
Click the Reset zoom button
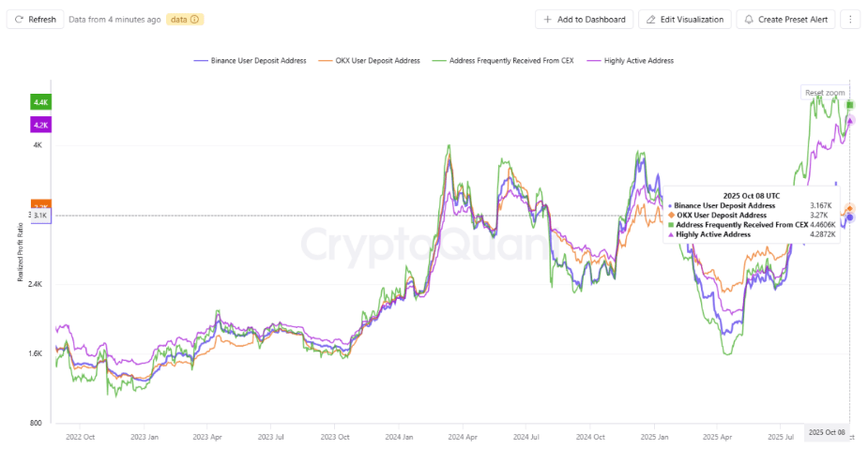826,93
